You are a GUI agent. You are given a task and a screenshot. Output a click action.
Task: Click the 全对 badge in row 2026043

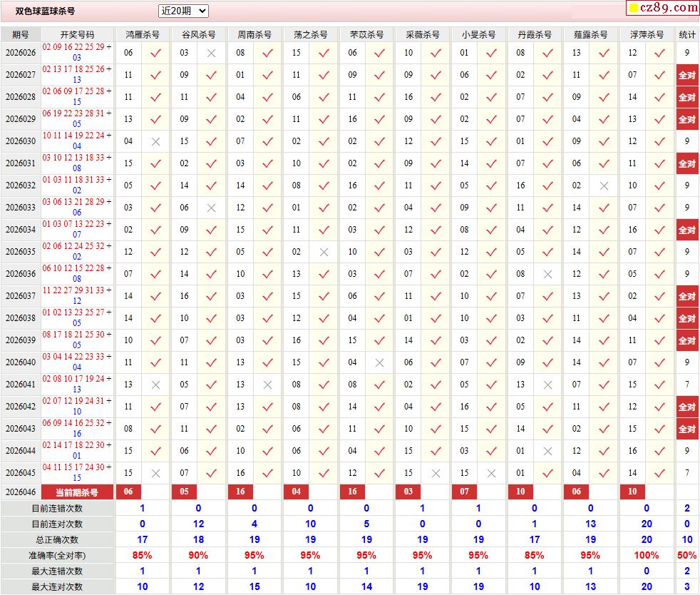tap(687, 429)
